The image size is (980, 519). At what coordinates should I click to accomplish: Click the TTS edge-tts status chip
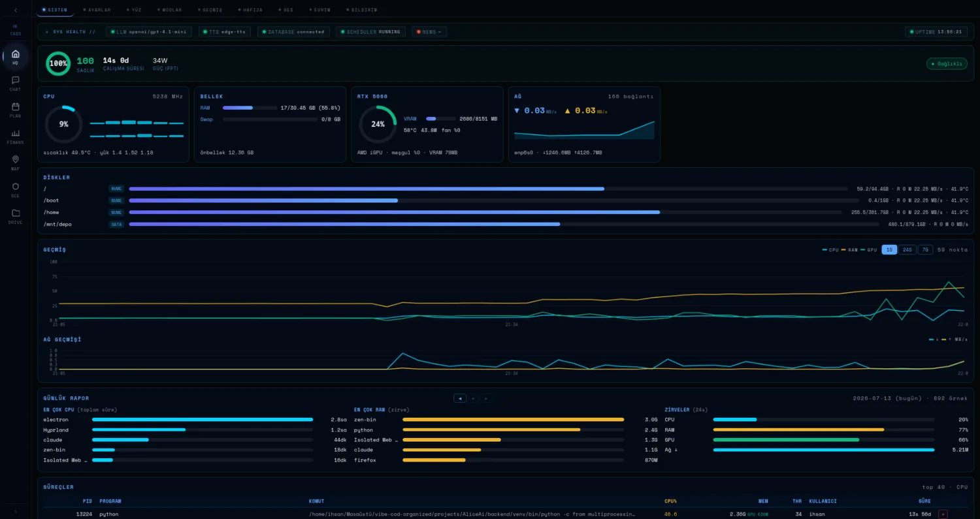click(225, 31)
